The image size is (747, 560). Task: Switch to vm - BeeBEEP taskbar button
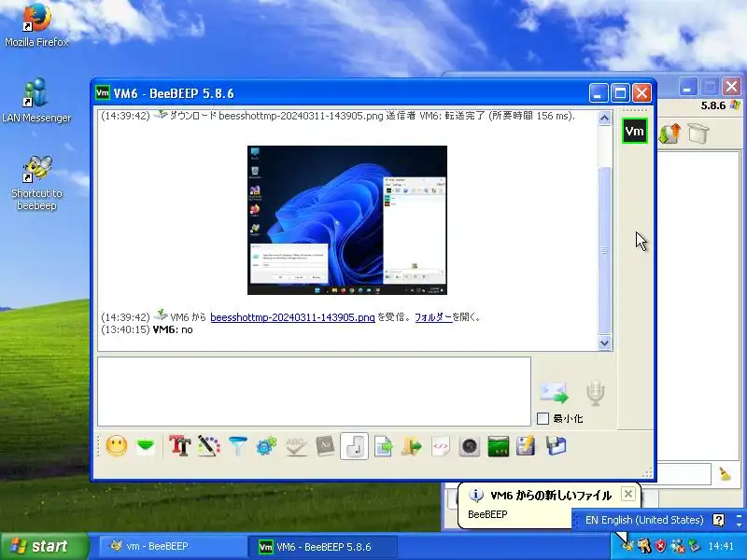point(172,546)
